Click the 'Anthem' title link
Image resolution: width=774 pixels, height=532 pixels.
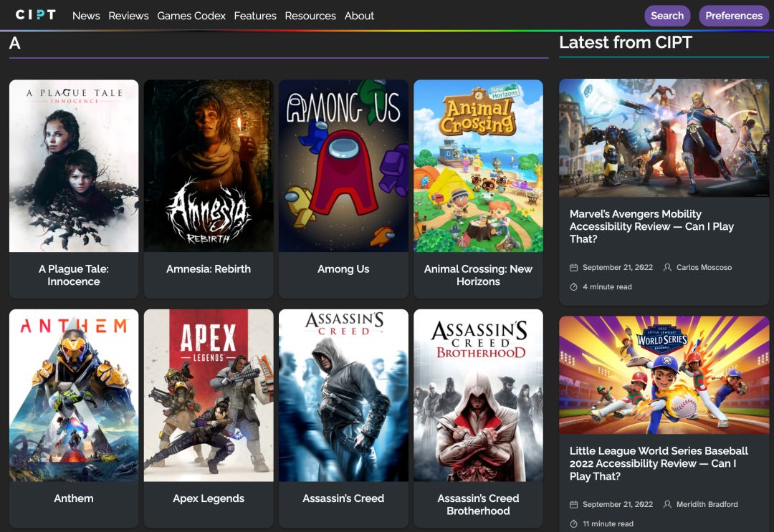pos(74,498)
